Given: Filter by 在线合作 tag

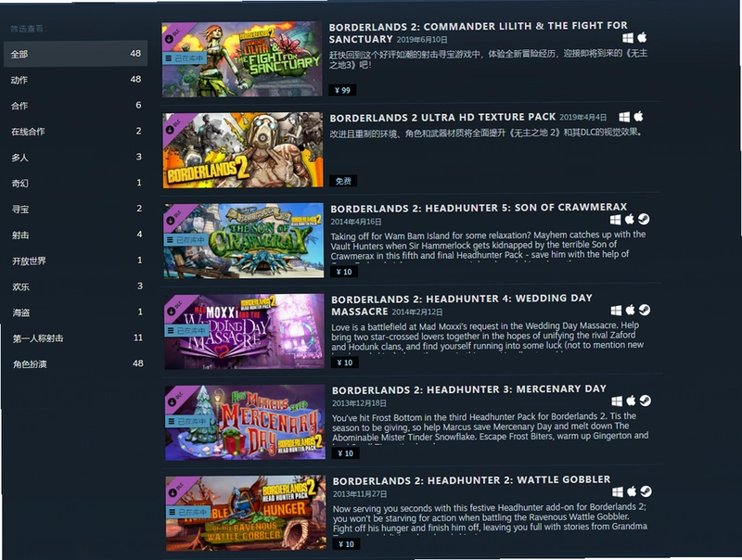Looking at the screenshot, I should (76, 131).
